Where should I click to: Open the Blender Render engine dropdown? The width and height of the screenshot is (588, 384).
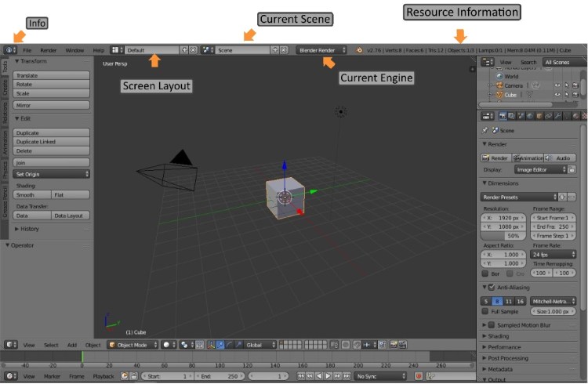[321, 50]
